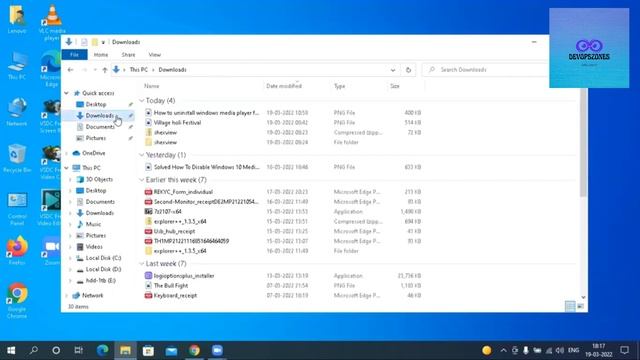Select Network in the navigation pane

pyautogui.click(x=92, y=296)
